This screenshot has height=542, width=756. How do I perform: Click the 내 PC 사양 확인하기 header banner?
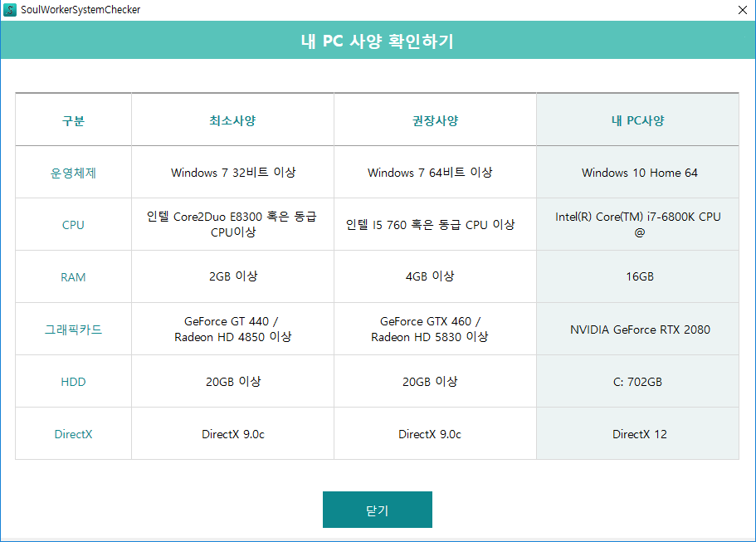(x=378, y=42)
